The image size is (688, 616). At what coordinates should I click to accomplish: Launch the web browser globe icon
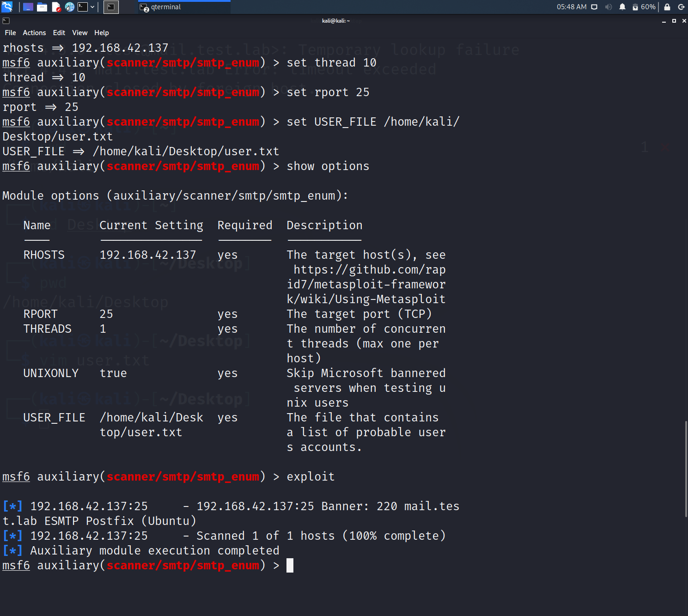pos(69,6)
